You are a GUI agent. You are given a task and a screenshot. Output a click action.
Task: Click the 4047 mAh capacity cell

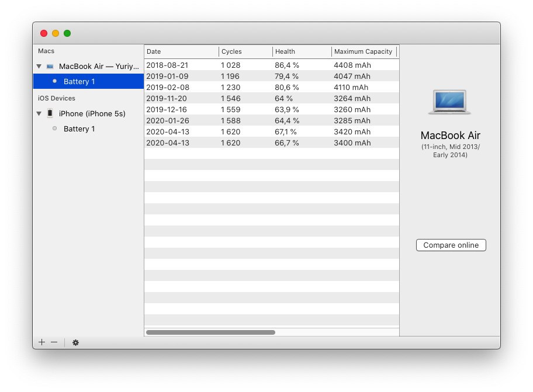tap(352, 76)
